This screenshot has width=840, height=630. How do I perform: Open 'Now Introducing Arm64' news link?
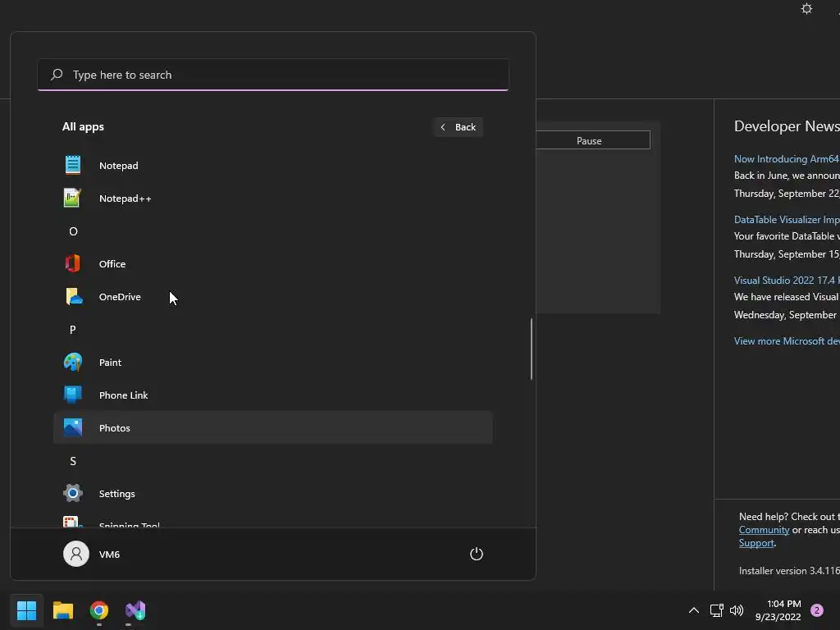tap(787, 158)
